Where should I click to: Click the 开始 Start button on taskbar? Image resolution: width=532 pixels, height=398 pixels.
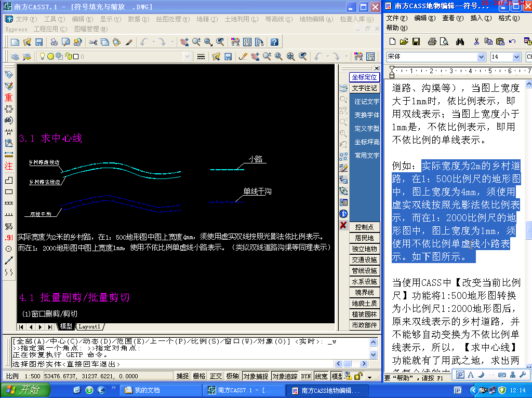point(25,390)
